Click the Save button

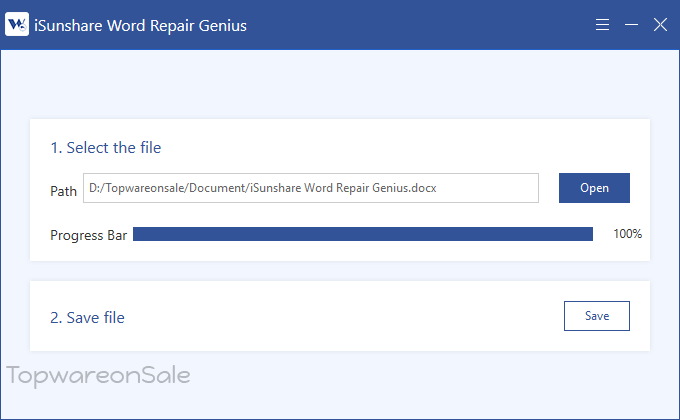pos(597,316)
